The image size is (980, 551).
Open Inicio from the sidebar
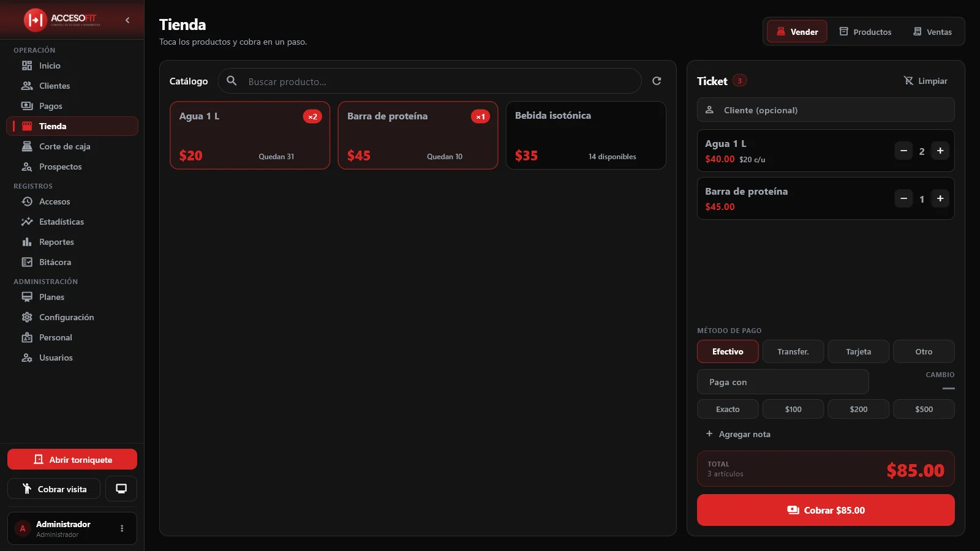pyautogui.click(x=72, y=66)
